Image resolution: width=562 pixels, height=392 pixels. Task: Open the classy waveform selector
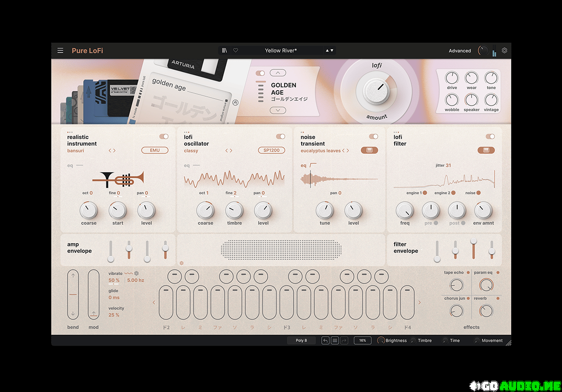191,151
